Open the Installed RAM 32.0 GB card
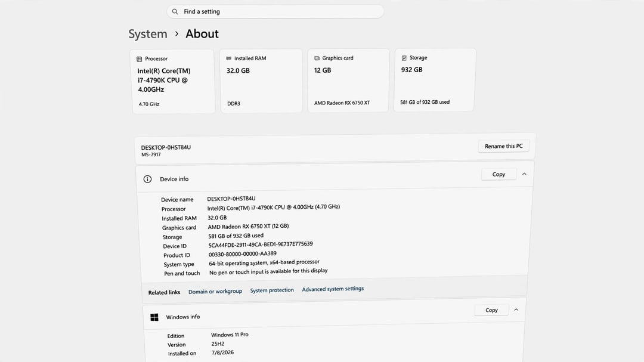 (x=261, y=81)
